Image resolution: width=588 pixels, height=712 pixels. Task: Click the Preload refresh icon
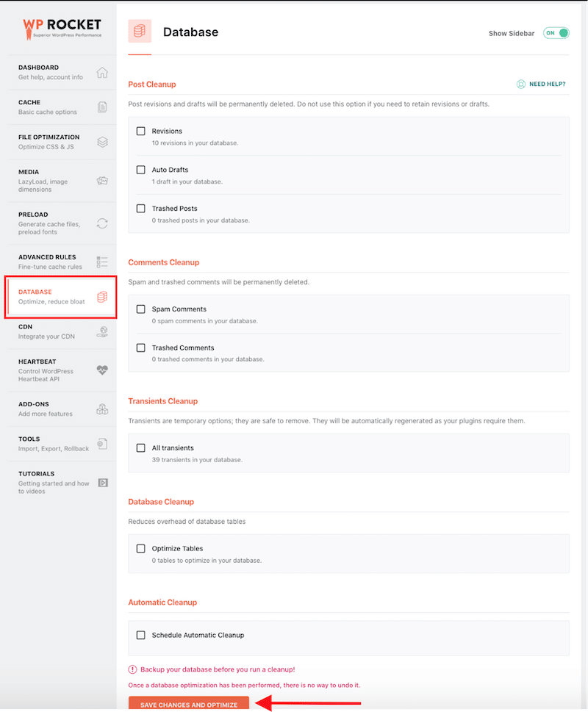[105, 220]
